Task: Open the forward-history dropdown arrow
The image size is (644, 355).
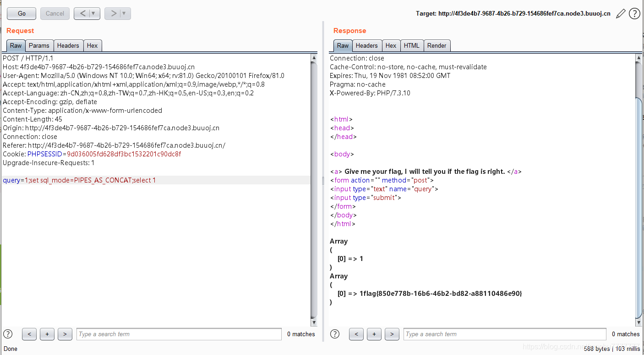Action: coord(125,13)
